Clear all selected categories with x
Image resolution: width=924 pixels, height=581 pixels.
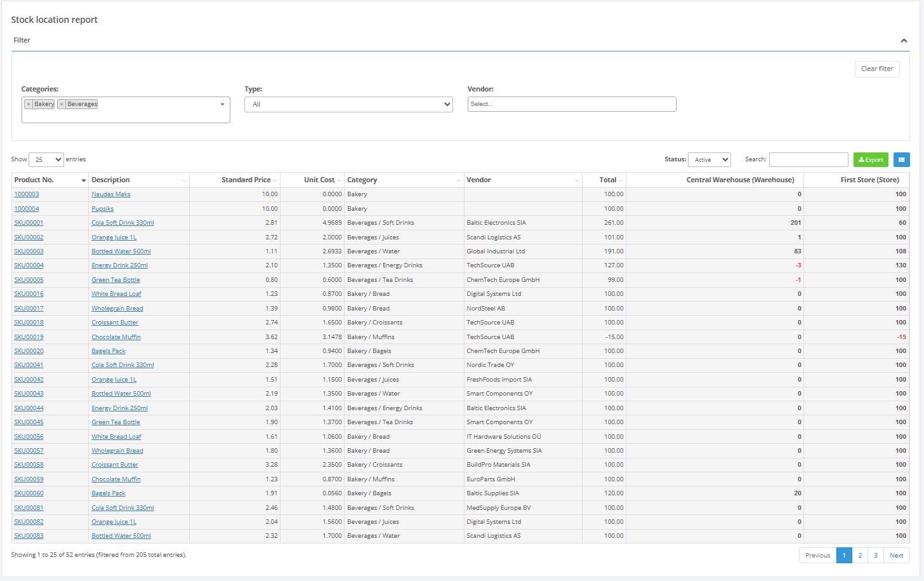click(x=222, y=104)
